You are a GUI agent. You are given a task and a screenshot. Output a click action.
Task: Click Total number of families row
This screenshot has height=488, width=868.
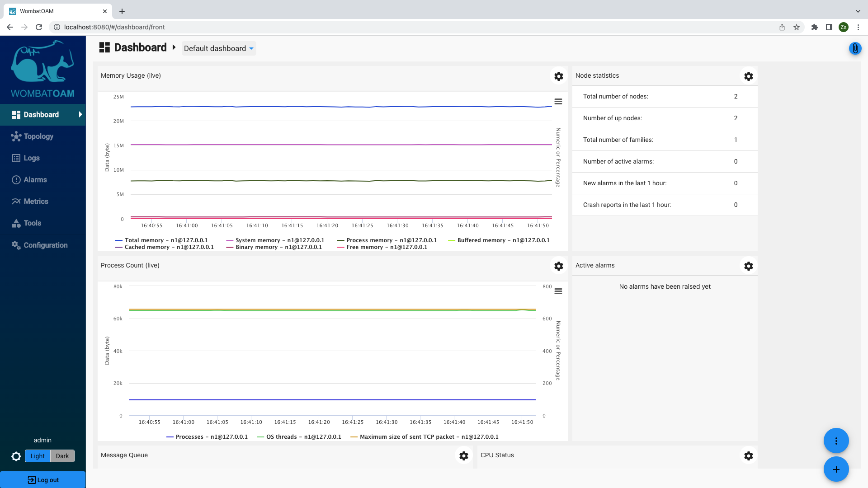coord(665,140)
